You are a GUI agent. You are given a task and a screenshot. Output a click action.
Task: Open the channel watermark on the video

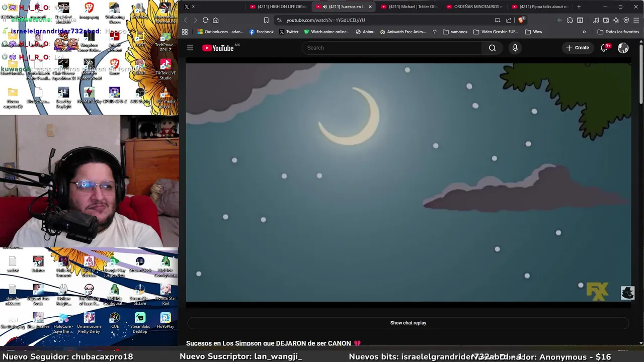[627, 293]
